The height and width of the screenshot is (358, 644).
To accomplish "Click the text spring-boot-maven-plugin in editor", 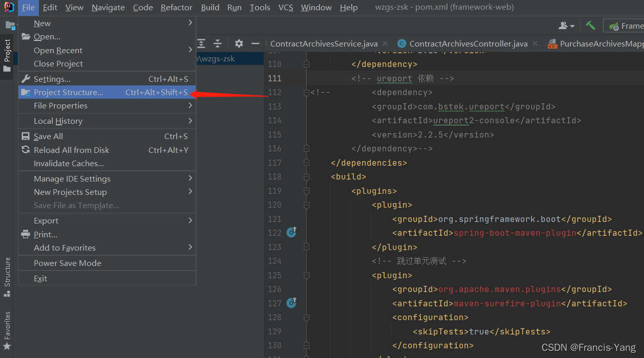I will [x=515, y=233].
